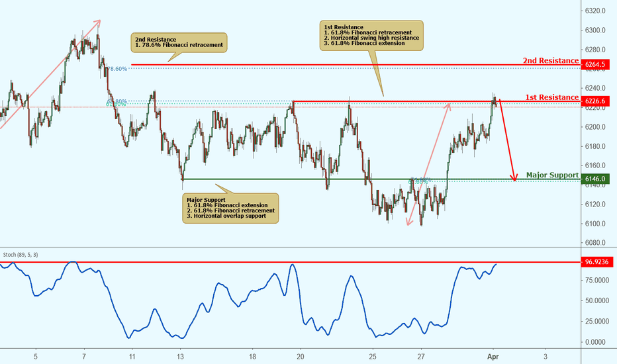Click the 25.0000 stochastic scale label
Screen dimensions: 617x364
(596, 322)
